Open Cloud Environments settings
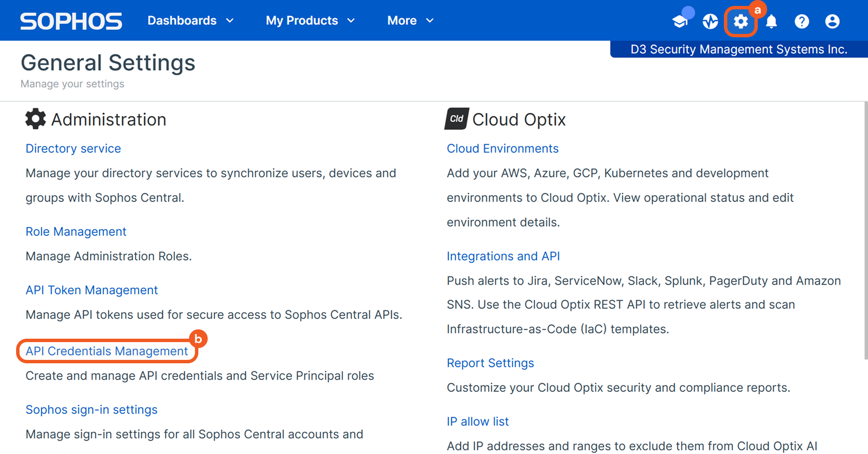The height and width of the screenshot is (454, 868). (x=503, y=148)
